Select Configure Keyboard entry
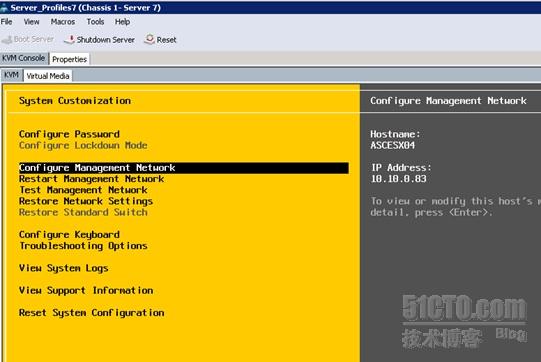Viewport: 541px width, 362px height. pos(69,235)
